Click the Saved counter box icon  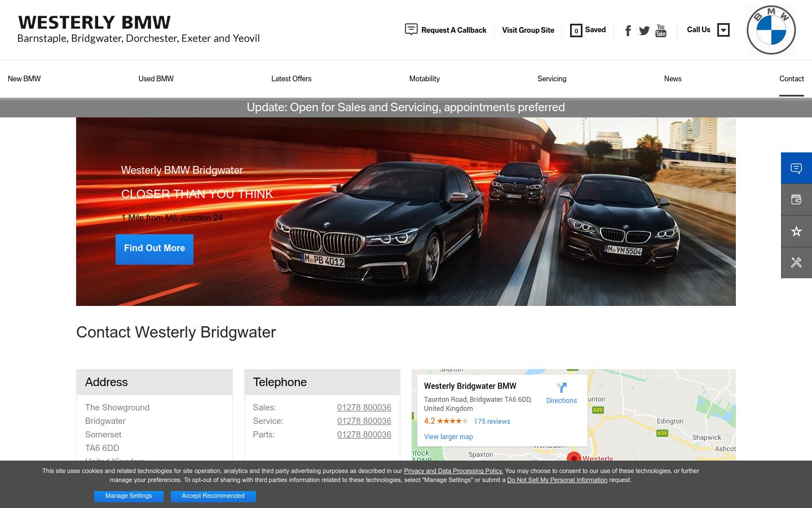pos(576,30)
